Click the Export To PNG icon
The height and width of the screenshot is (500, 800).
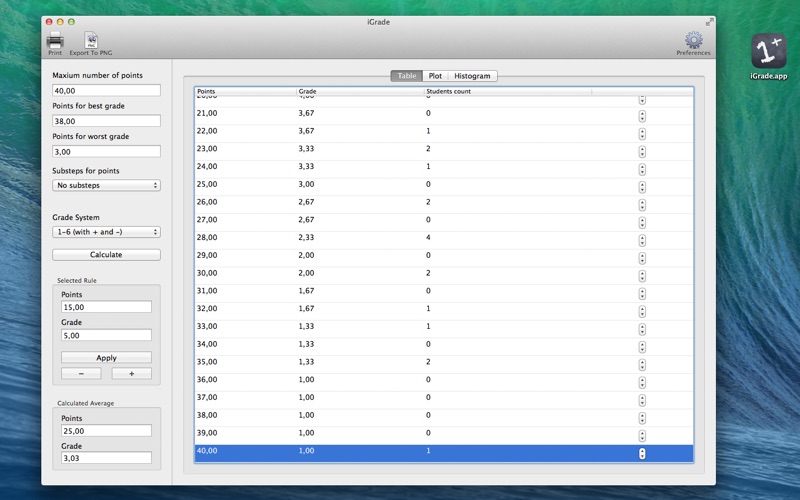tap(91, 41)
